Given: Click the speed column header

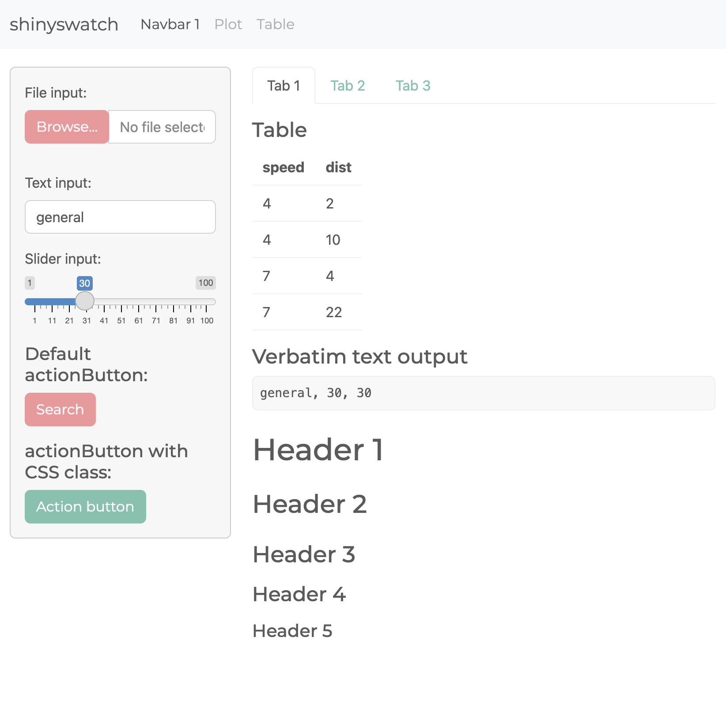Looking at the screenshot, I should click(x=283, y=167).
